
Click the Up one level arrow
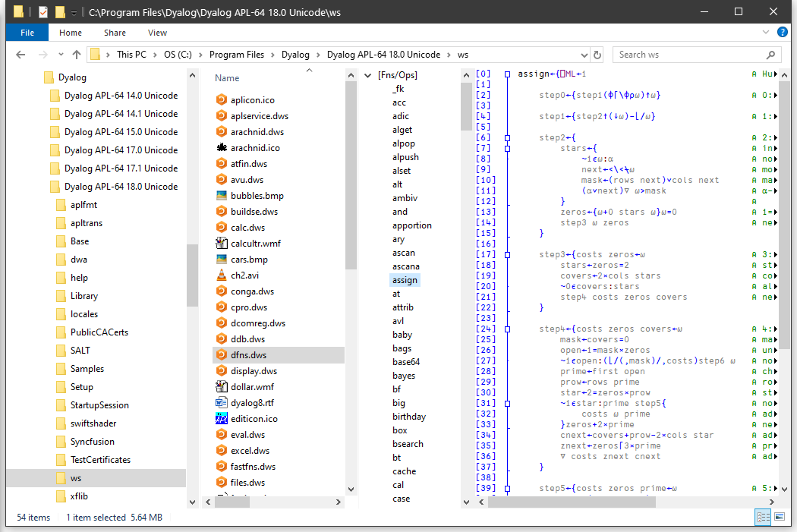click(77, 55)
